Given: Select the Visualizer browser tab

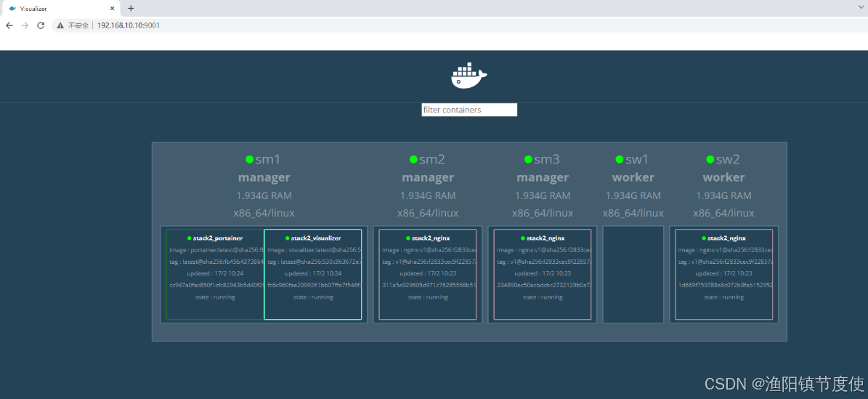Looking at the screenshot, I should pos(61,9).
